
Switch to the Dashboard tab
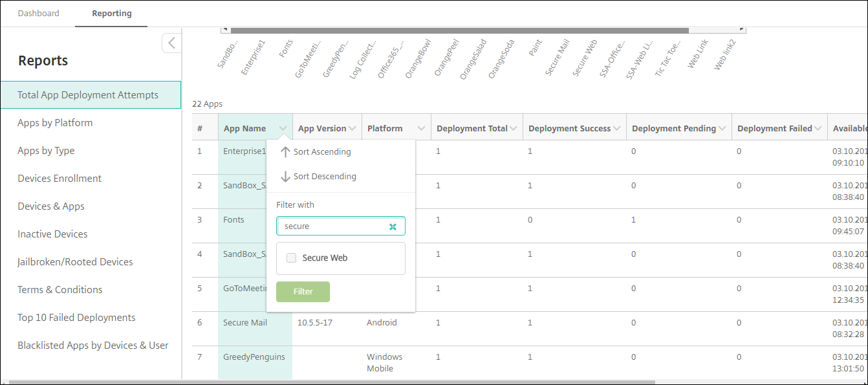pyautogui.click(x=38, y=13)
